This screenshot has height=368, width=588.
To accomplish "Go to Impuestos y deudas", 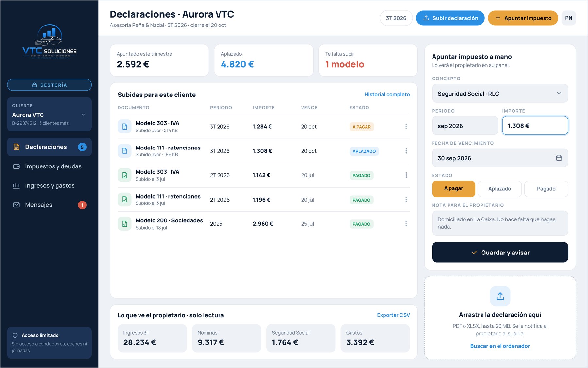I will tap(49, 166).
